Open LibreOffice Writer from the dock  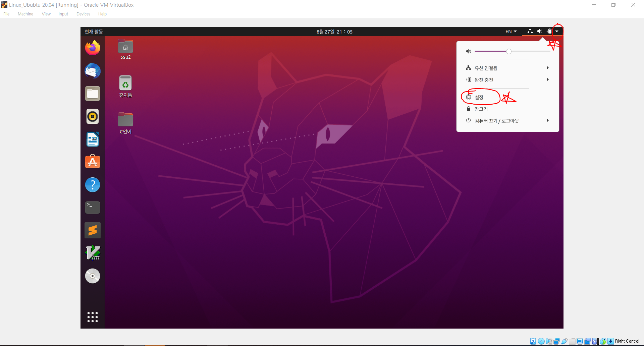93,139
